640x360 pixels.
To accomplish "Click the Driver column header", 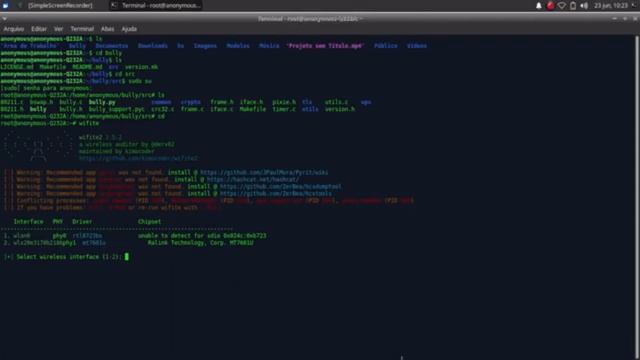I will (x=82, y=222).
